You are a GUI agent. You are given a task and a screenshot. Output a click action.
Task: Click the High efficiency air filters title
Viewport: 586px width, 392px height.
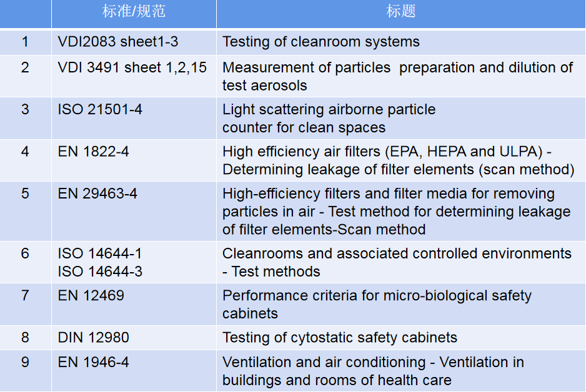coord(398,160)
